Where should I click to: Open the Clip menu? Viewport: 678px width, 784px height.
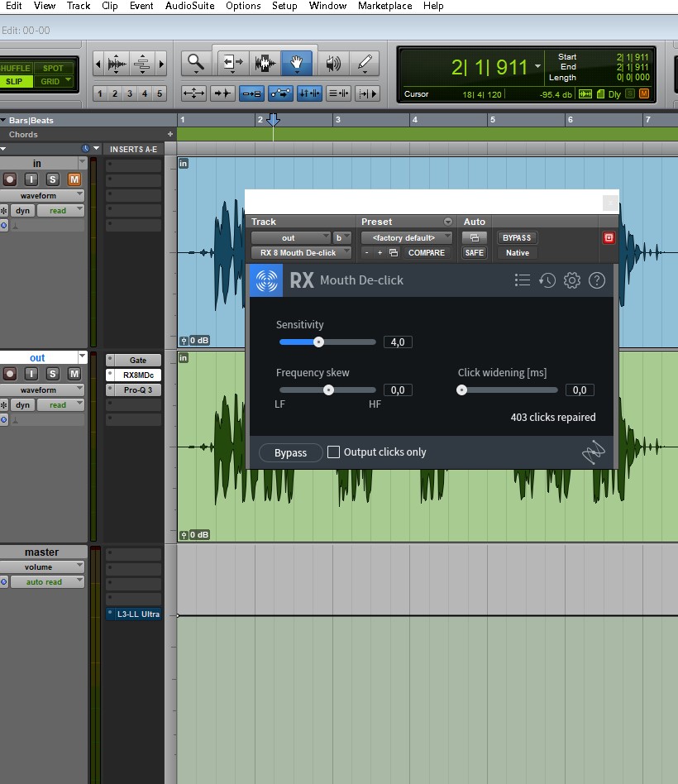[109, 6]
